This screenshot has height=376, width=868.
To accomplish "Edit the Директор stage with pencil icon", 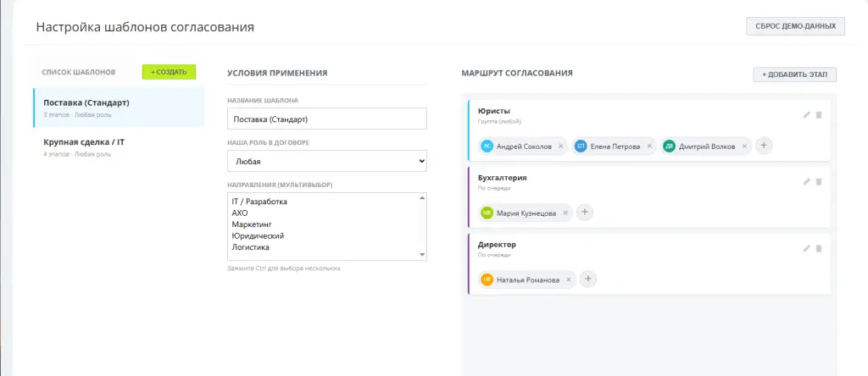I will pos(807,248).
